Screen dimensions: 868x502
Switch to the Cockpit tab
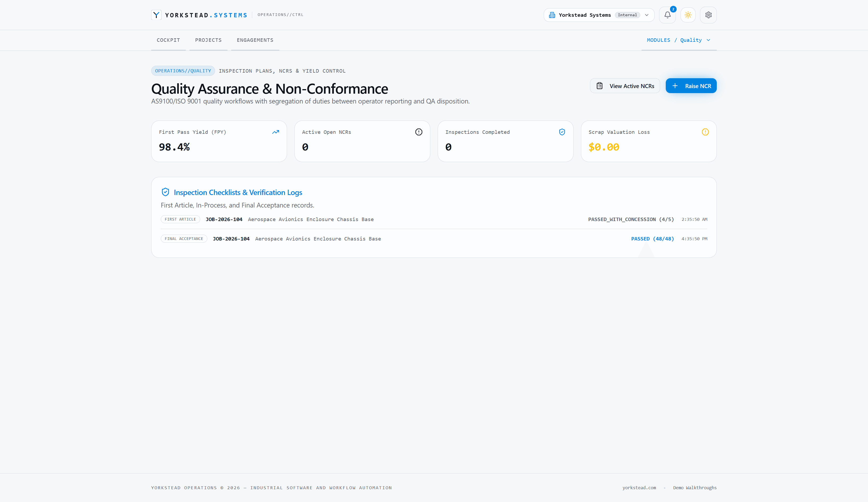coord(168,40)
